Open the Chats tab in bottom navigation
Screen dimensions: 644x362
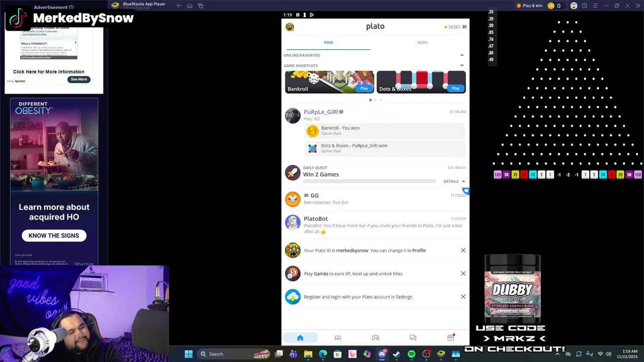coord(413,338)
